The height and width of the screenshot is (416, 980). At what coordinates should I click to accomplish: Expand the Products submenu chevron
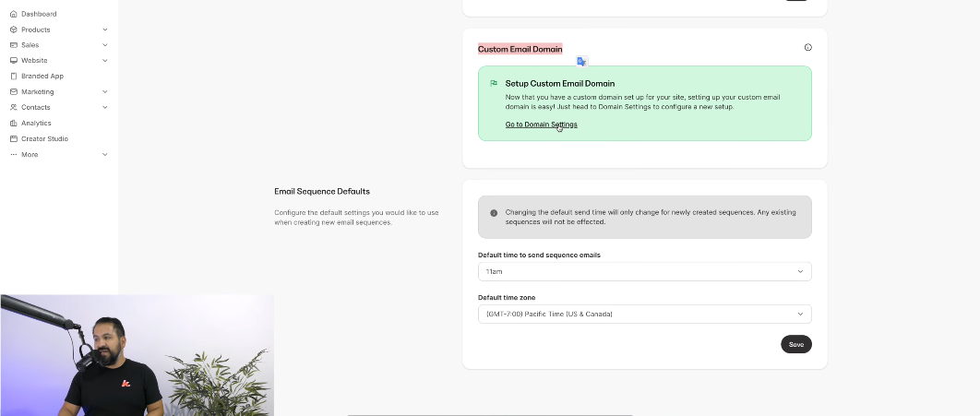pos(105,30)
